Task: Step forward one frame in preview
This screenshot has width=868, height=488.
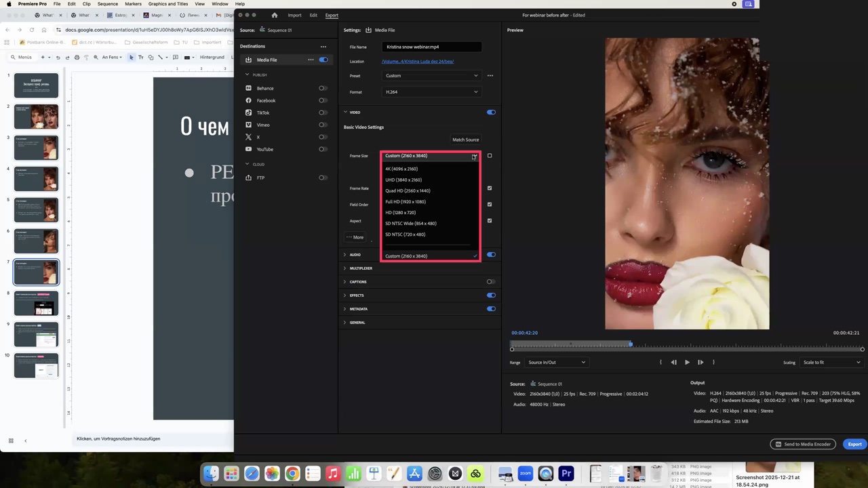Action: click(x=701, y=363)
